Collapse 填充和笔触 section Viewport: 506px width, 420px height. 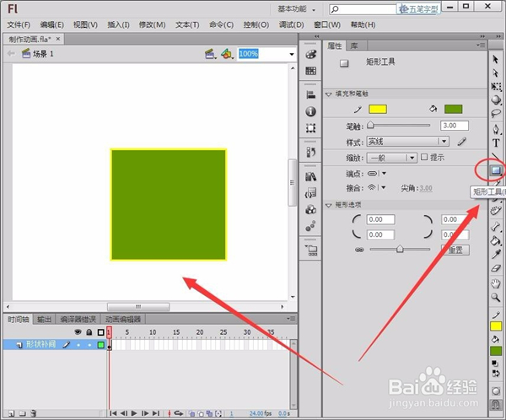pos(329,94)
